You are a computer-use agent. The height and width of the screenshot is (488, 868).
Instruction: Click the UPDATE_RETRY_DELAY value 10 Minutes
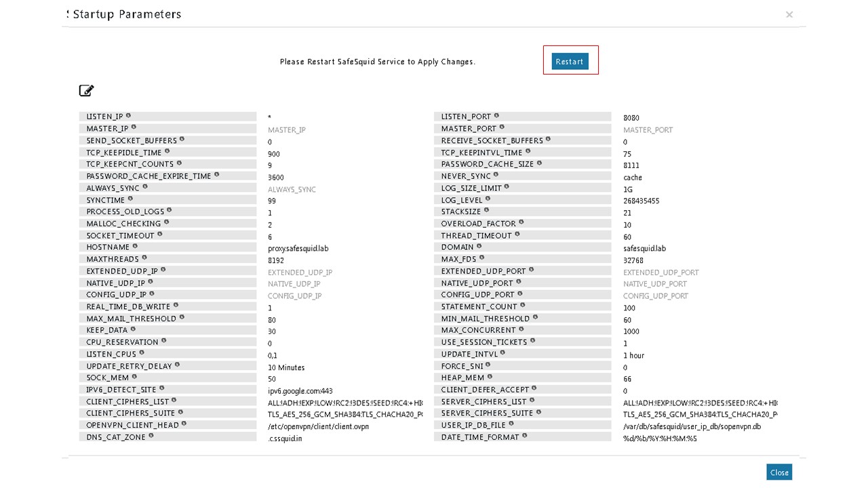point(286,367)
